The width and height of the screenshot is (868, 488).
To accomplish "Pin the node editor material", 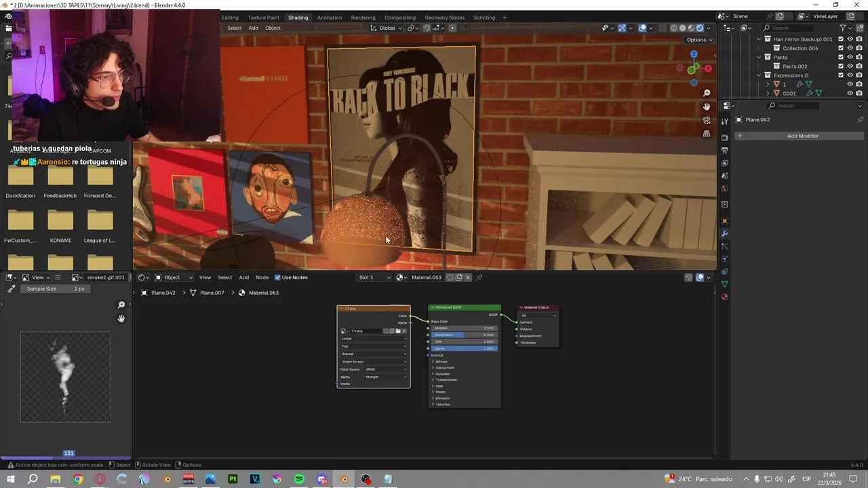I will coord(479,277).
